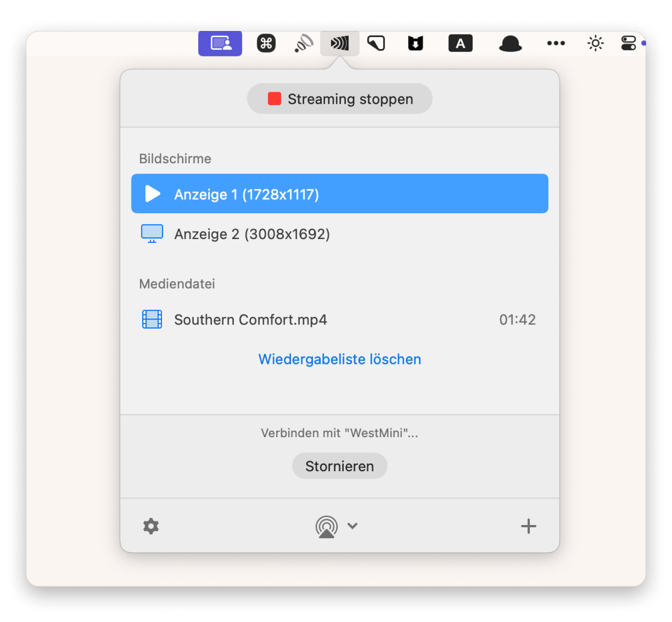Open the letter A input source icon
Image resolution: width=672 pixels, height=622 pixels.
[460, 44]
